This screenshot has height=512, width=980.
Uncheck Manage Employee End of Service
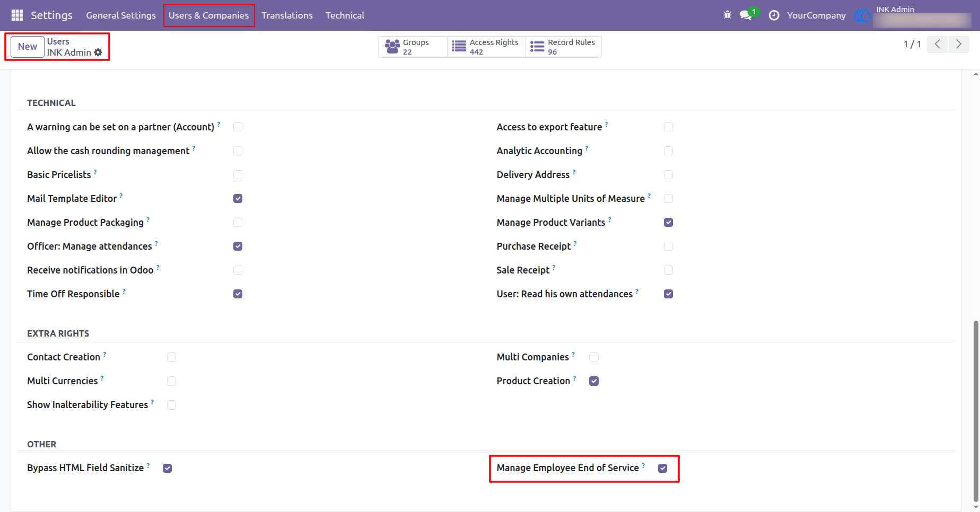click(662, 468)
